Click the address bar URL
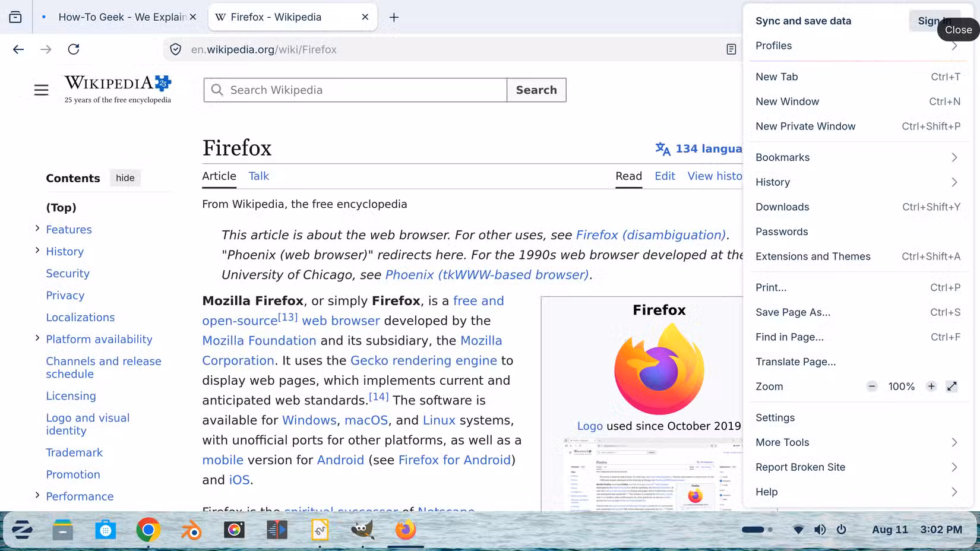 tap(264, 50)
